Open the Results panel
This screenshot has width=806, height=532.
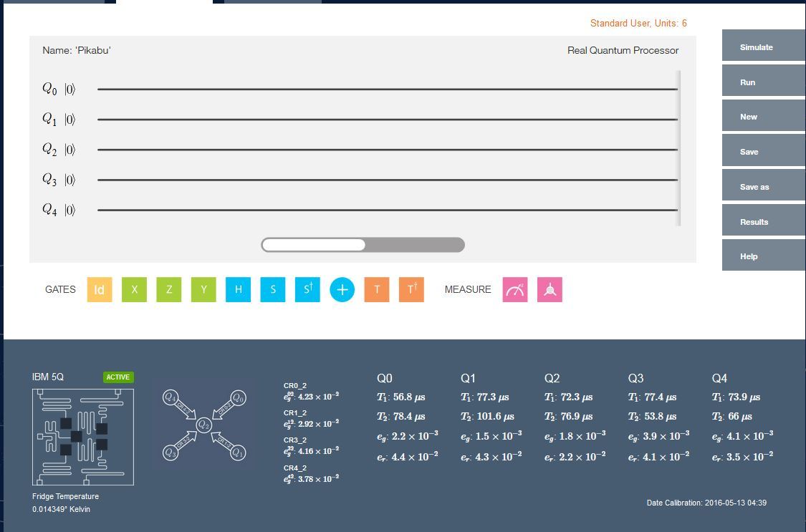click(763, 222)
